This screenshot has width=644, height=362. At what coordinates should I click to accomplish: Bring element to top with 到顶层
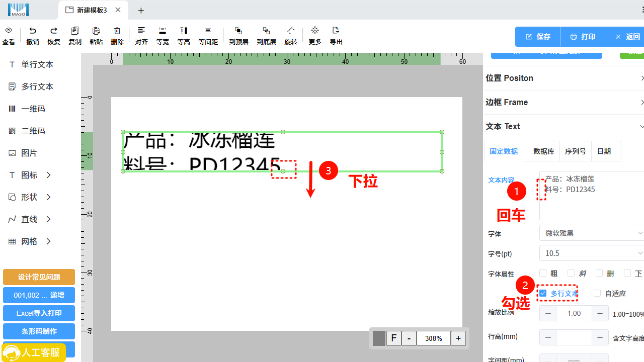pos(239,31)
